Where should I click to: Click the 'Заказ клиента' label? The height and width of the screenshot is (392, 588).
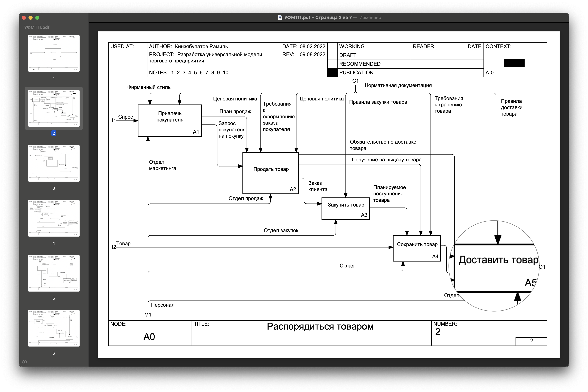coord(318,186)
